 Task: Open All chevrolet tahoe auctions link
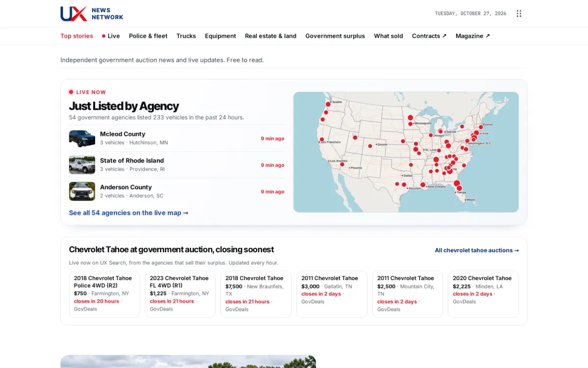[x=477, y=250]
